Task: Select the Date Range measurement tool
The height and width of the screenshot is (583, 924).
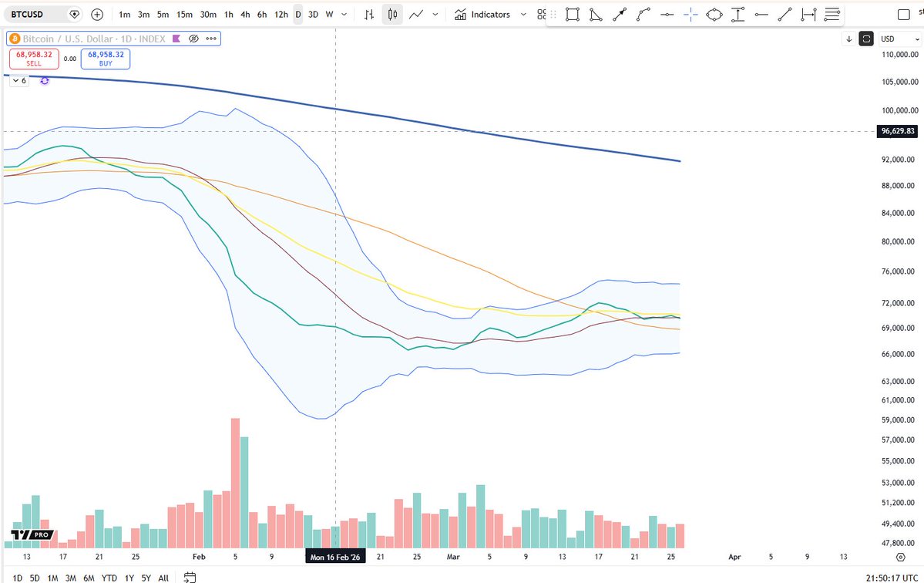Action: pyautogui.click(x=810, y=15)
